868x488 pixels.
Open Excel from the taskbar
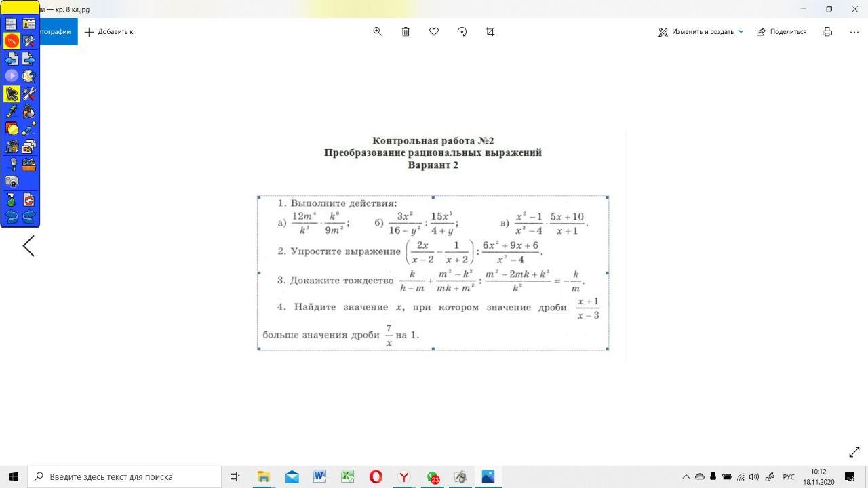(x=347, y=476)
